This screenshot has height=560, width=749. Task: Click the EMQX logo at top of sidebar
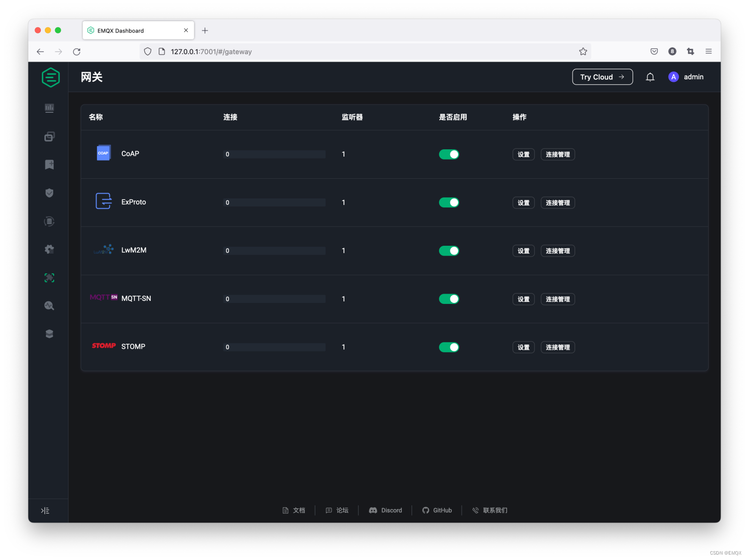(x=50, y=77)
